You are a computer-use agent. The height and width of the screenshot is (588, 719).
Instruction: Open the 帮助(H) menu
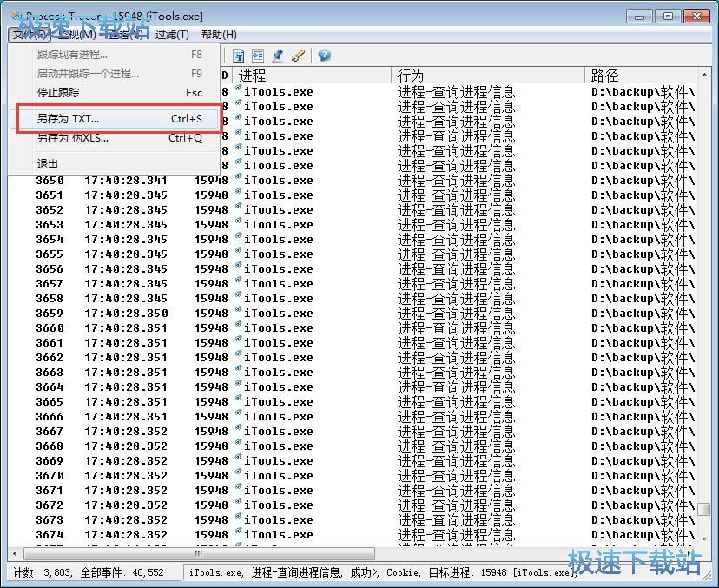(x=219, y=35)
